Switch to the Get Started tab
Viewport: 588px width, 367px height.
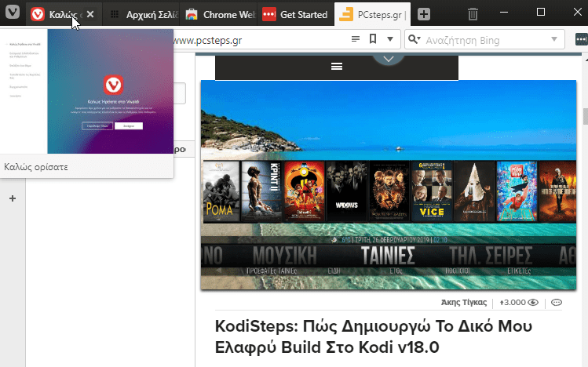pyautogui.click(x=295, y=15)
